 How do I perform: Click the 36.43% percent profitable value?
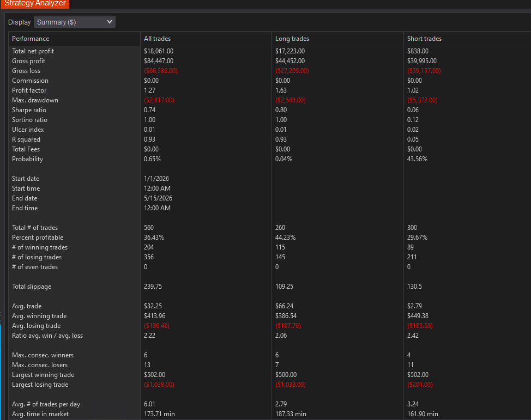pyautogui.click(x=154, y=238)
